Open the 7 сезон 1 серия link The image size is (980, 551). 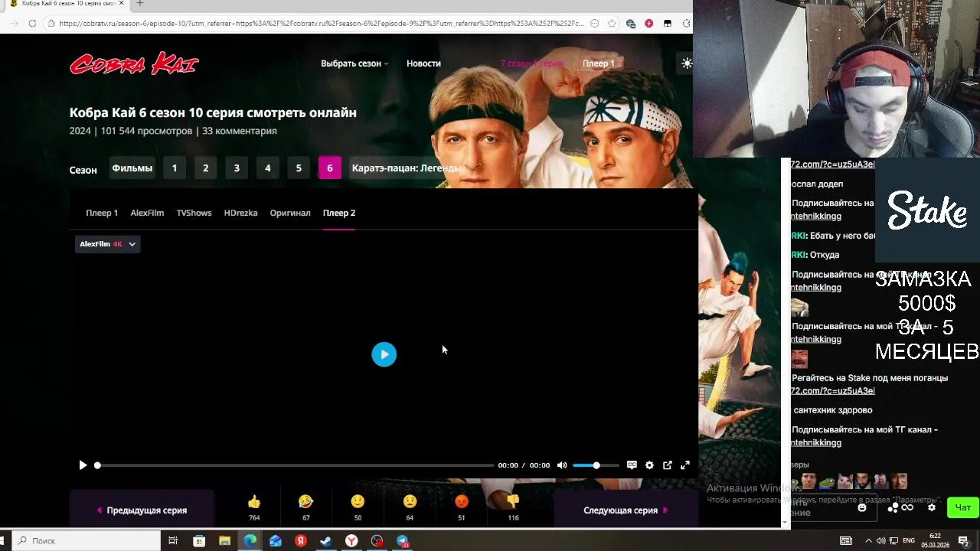coord(531,64)
